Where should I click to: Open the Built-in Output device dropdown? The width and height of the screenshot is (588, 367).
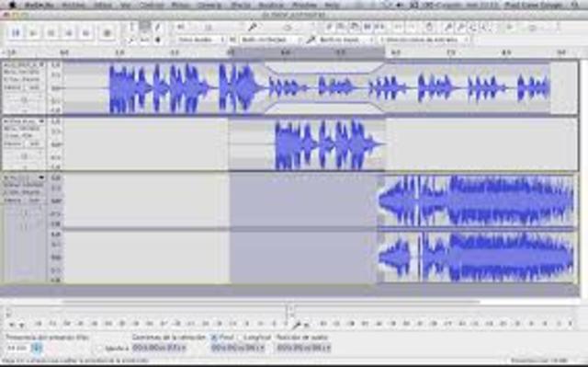(271, 40)
